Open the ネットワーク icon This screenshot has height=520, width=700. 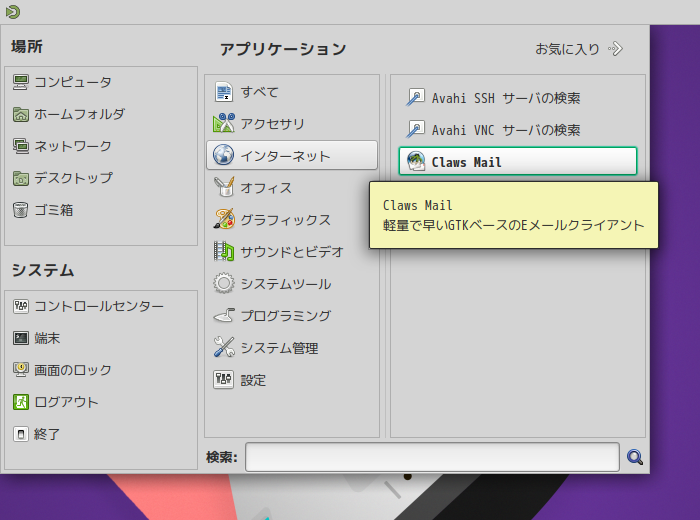(21, 146)
